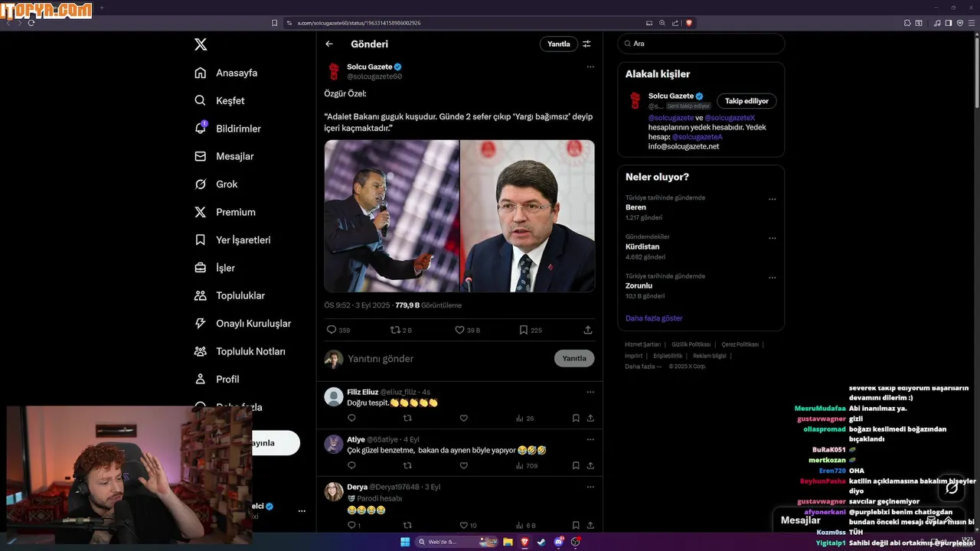Open @solcugazeteA mention link

pyautogui.click(x=697, y=137)
